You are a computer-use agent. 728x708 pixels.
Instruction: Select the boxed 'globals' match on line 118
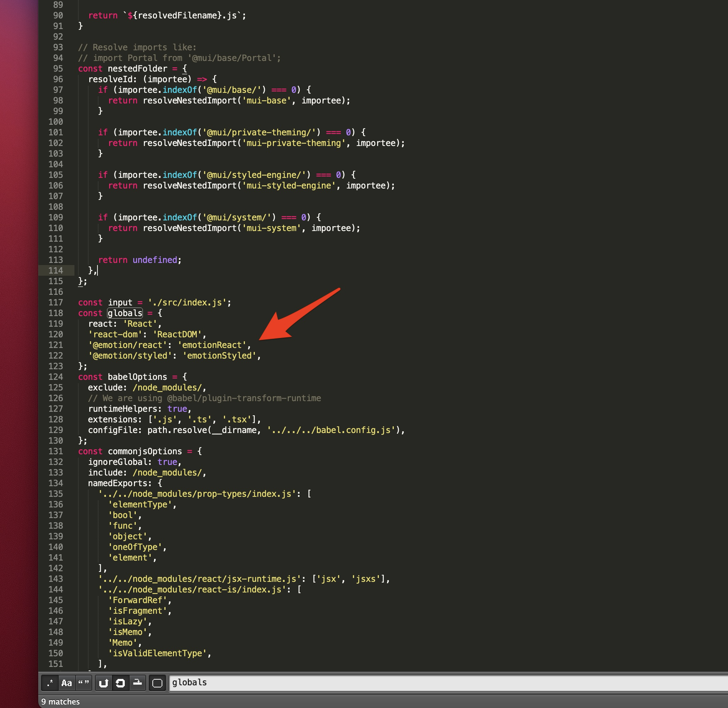(125, 313)
